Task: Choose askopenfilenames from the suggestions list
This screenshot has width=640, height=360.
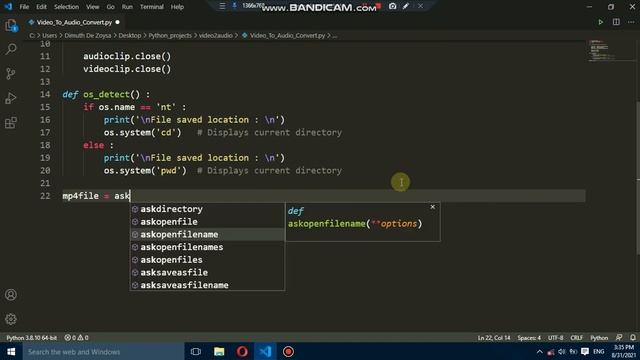Action: click(207, 247)
